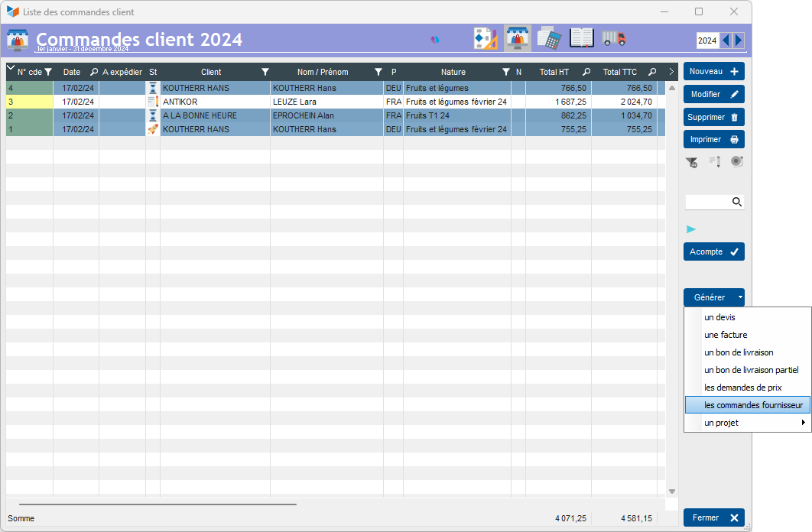Click the alarm bell icon in sidebar
Image resolution: width=812 pixels, height=532 pixels.
pyautogui.click(x=737, y=161)
